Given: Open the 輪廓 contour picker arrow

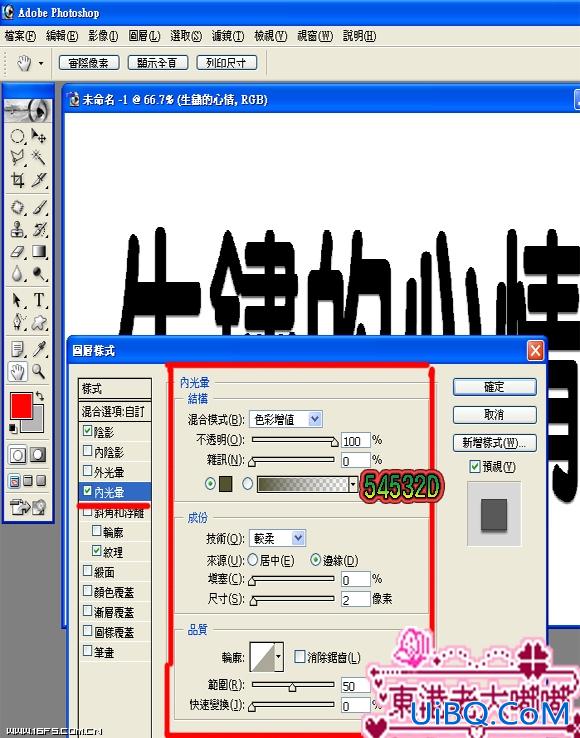Looking at the screenshot, I should (279, 657).
